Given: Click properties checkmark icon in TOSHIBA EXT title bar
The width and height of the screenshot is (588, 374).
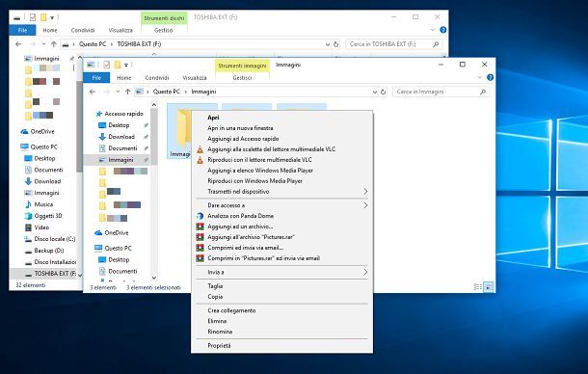Looking at the screenshot, I should tap(33, 17).
